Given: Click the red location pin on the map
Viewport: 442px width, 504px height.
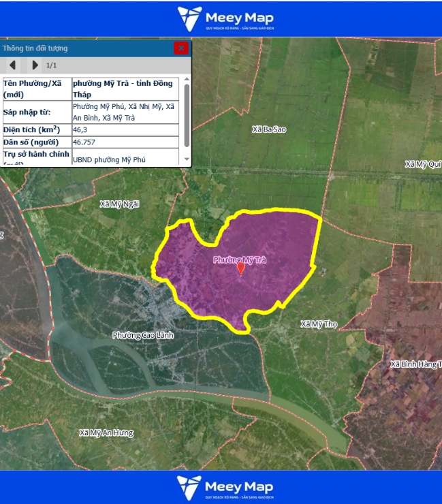Looking at the screenshot, I should pyautogui.click(x=240, y=268).
